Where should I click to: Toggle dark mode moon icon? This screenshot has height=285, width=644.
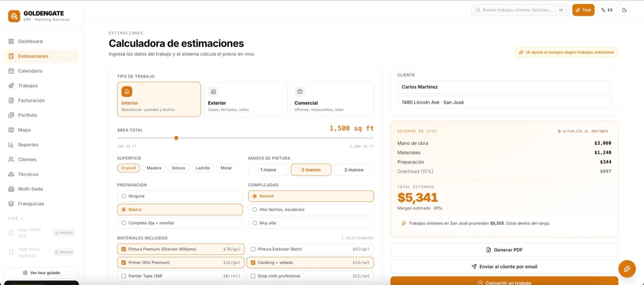pos(624,10)
